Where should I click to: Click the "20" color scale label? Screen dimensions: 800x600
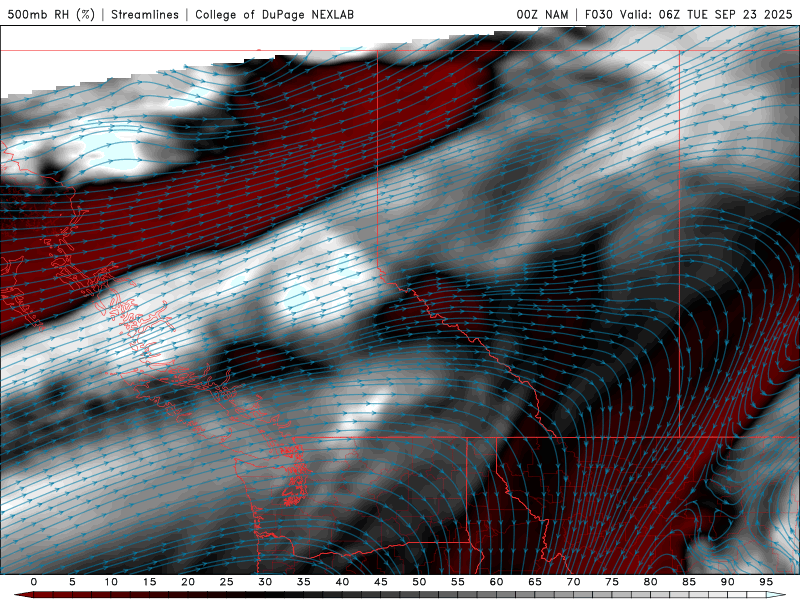[x=188, y=582]
